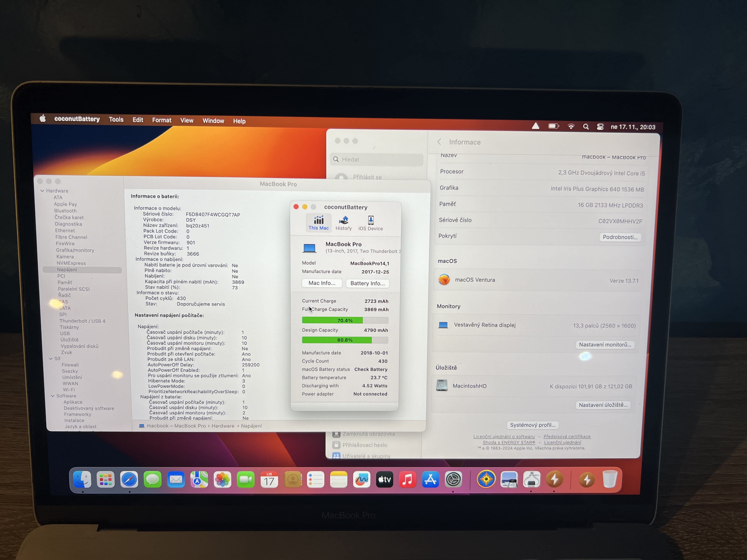747x560 pixels.
Task: Open Safari from the dock
Action: click(129, 480)
